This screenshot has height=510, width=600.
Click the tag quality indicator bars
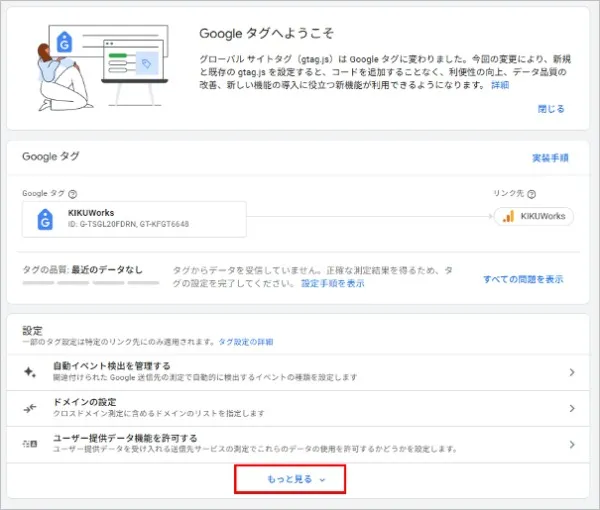click(x=90, y=285)
